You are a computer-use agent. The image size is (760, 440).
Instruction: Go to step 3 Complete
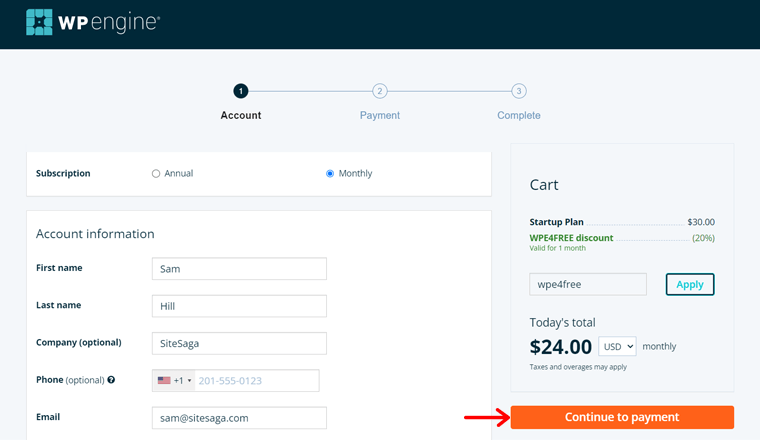point(519,91)
